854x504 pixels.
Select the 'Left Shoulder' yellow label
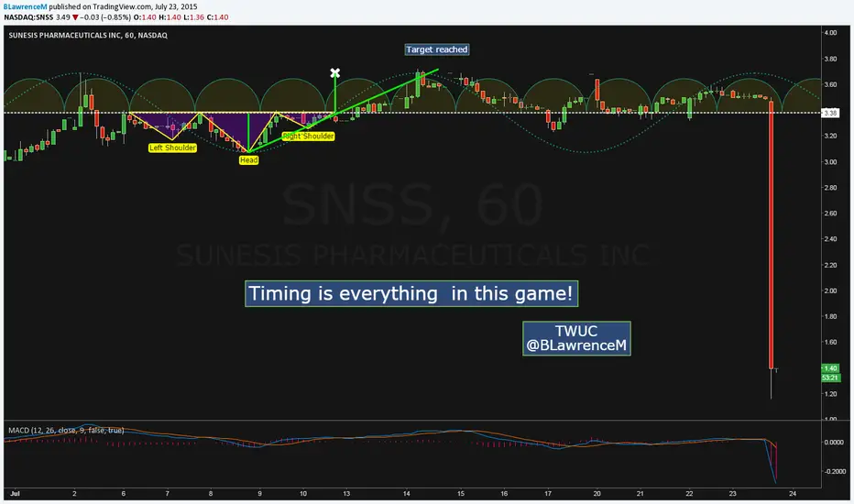click(x=172, y=148)
